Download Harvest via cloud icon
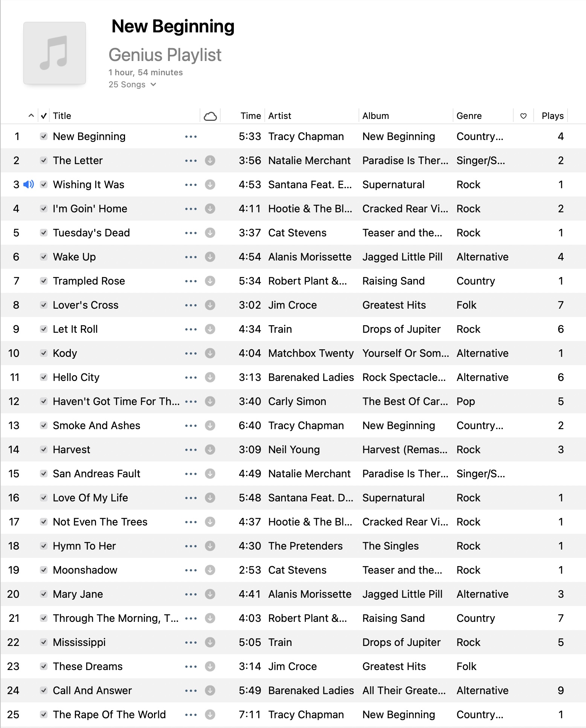The height and width of the screenshot is (728, 586). (x=210, y=449)
